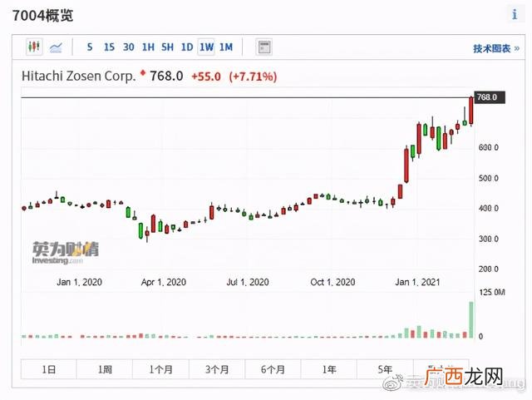Show the 5年 time range
This screenshot has height=400, width=532.
coord(385,369)
